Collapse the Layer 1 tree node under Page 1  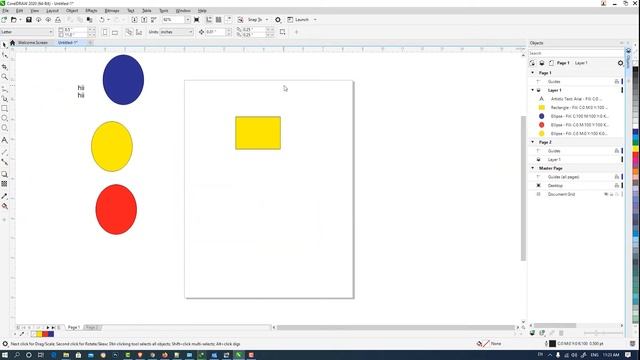tap(533, 90)
